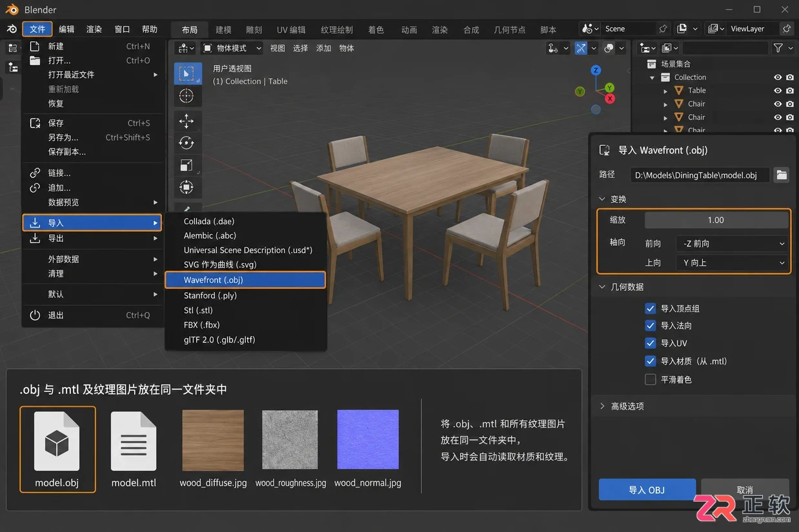Open the viewport editor type selector icon
The image size is (799, 532).
click(x=186, y=48)
